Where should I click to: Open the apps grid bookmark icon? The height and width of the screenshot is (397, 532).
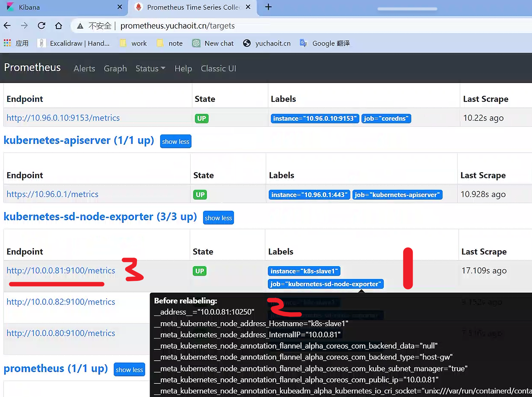7,43
